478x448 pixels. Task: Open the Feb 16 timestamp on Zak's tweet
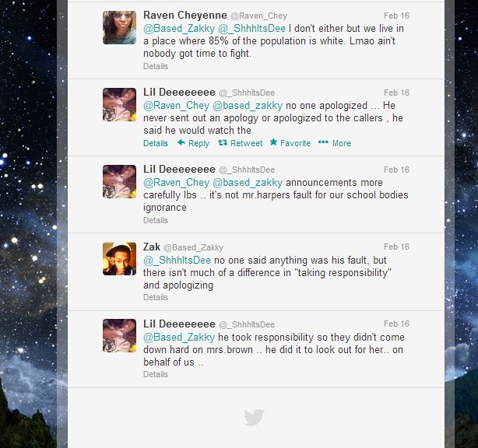(396, 247)
